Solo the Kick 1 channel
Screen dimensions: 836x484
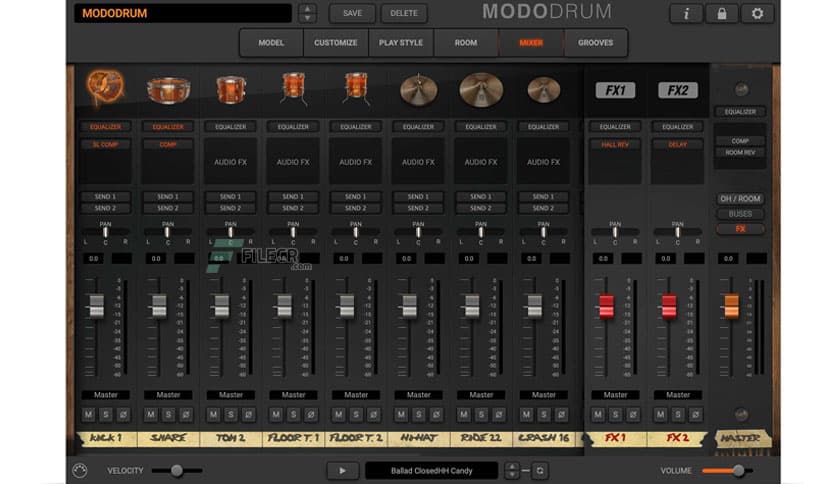[106, 414]
